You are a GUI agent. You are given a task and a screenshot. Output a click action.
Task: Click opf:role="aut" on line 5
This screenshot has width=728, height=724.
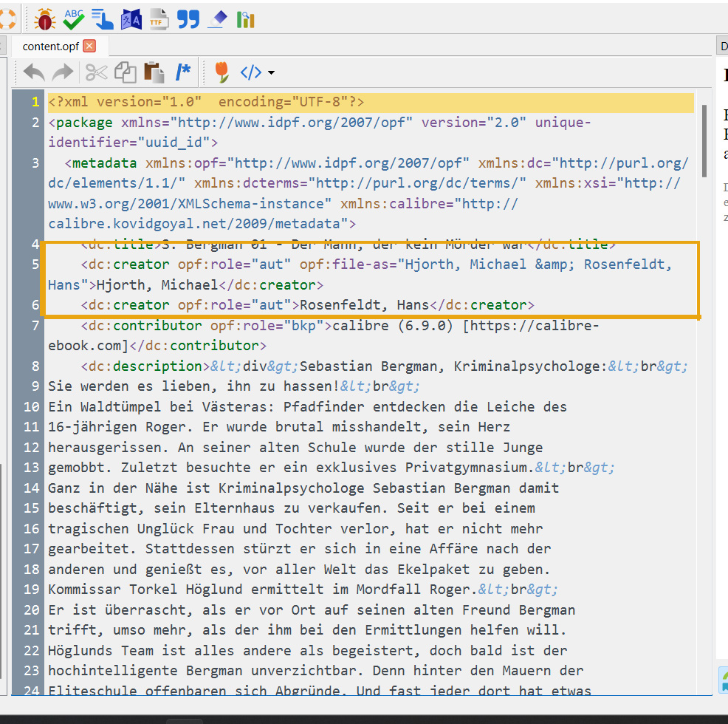point(234,264)
